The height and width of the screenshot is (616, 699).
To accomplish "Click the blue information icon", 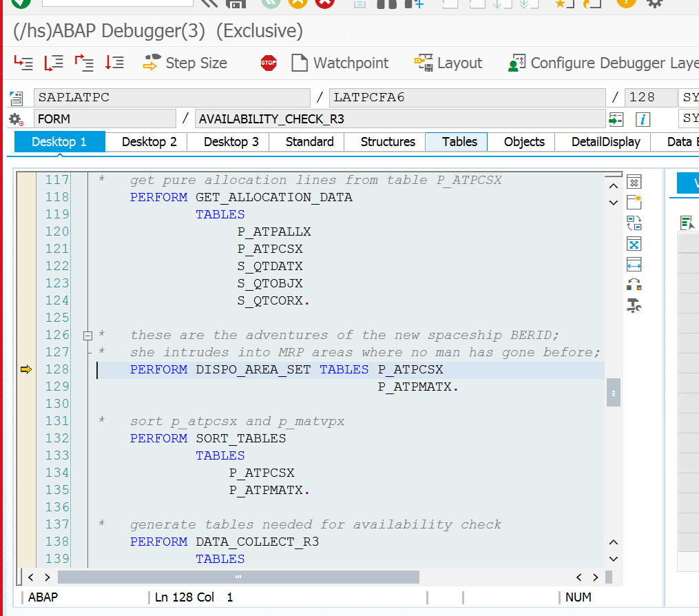I will [643, 119].
